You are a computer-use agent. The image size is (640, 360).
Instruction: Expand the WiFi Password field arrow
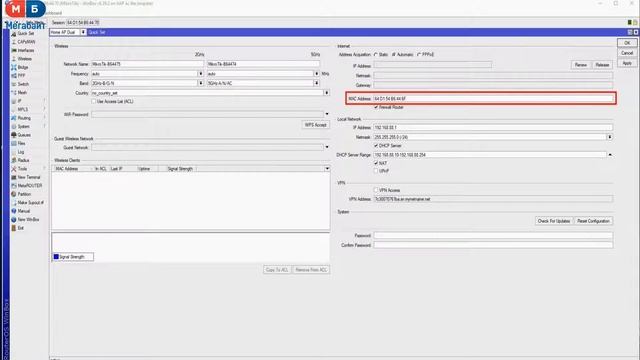point(327,114)
